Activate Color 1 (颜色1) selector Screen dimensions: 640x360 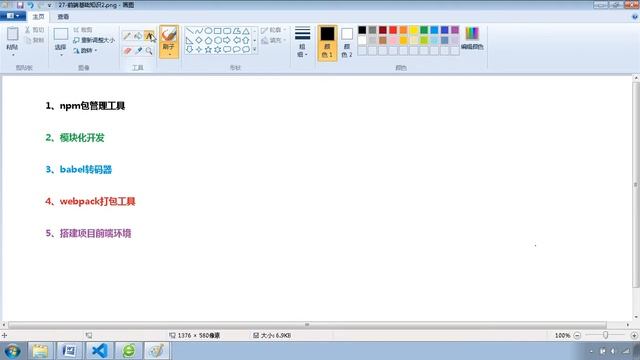pyautogui.click(x=327, y=42)
